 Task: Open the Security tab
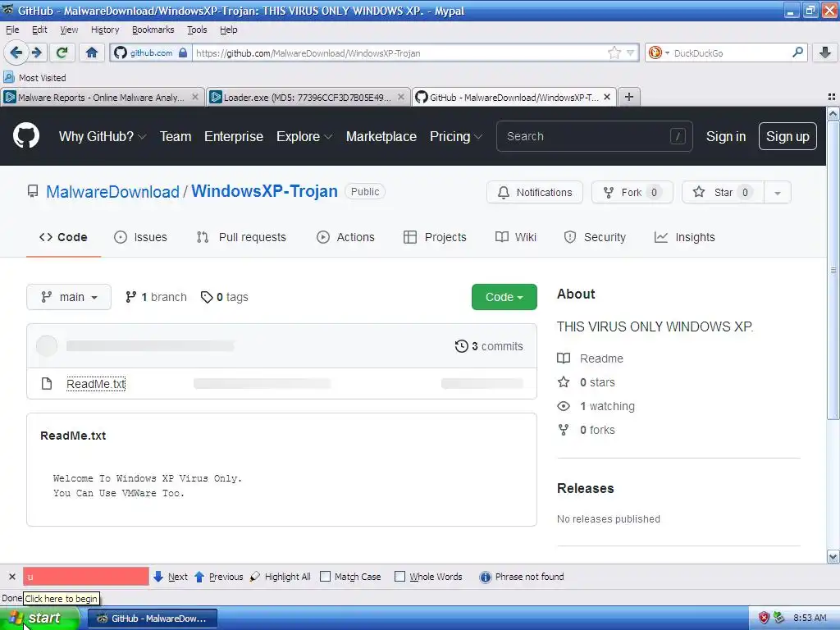pyautogui.click(x=595, y=237)
